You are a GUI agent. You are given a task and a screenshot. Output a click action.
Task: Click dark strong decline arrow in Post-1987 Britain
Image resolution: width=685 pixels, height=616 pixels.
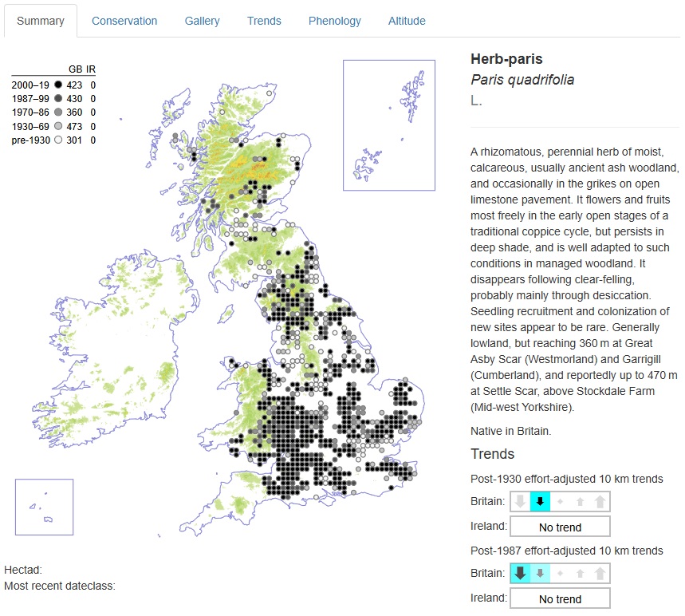[520, 573]
